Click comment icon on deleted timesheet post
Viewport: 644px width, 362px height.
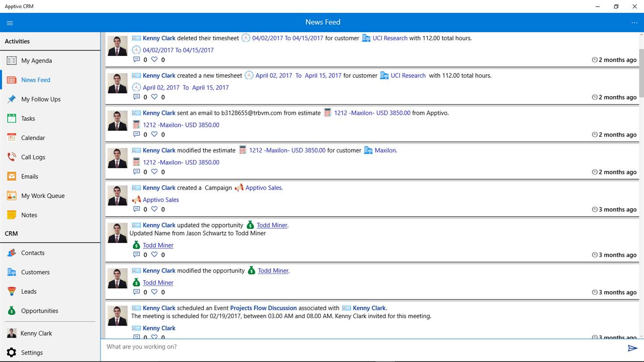click(136, 59)
